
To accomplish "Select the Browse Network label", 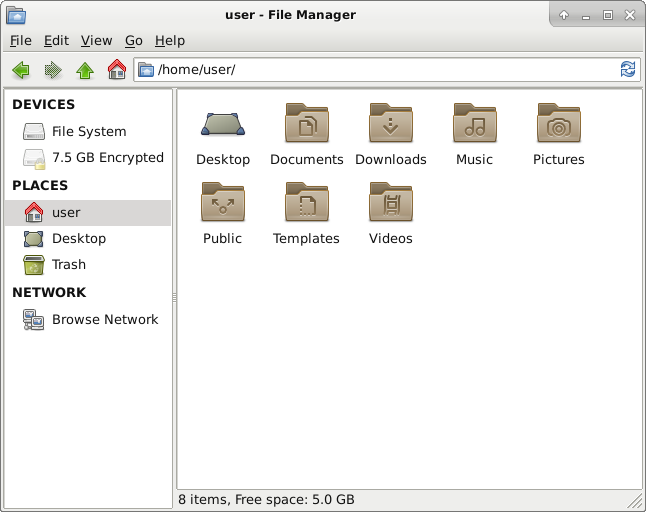I will (x=105, y=320).
